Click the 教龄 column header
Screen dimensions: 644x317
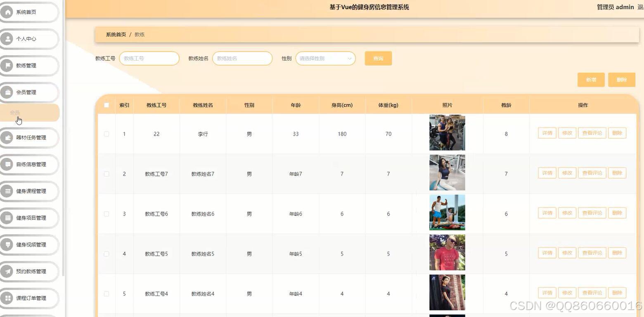pyautogui.click(x=506, y=105)
